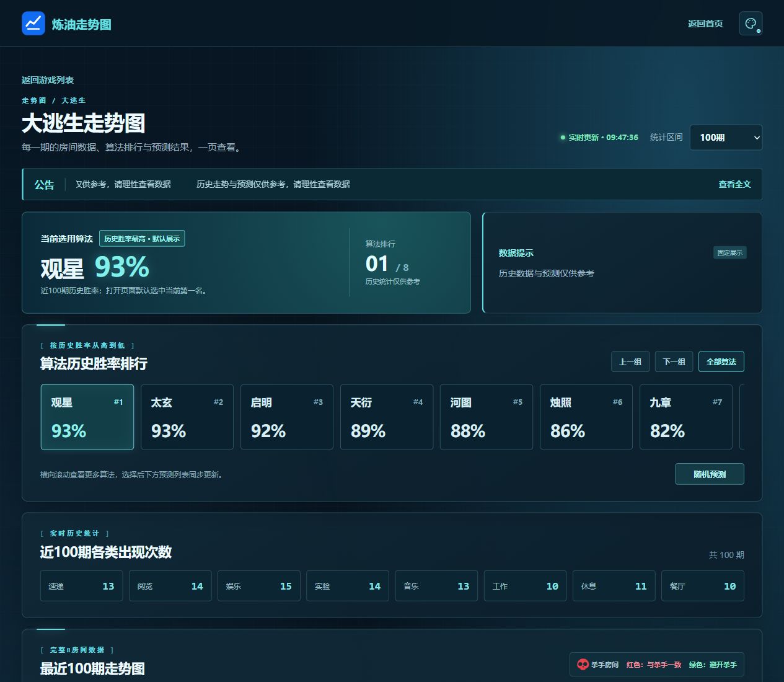Click the 下一组 button
The height and width of the screenshot is (682, 784).
coord(674,361)
